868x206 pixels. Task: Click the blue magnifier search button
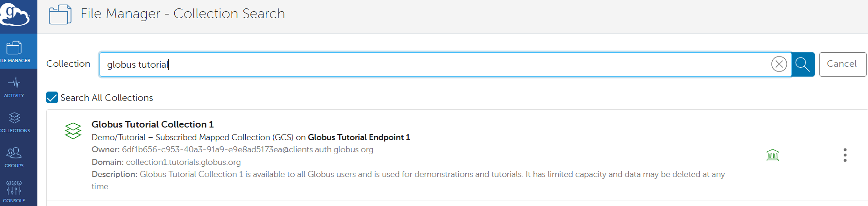(803, 64)
